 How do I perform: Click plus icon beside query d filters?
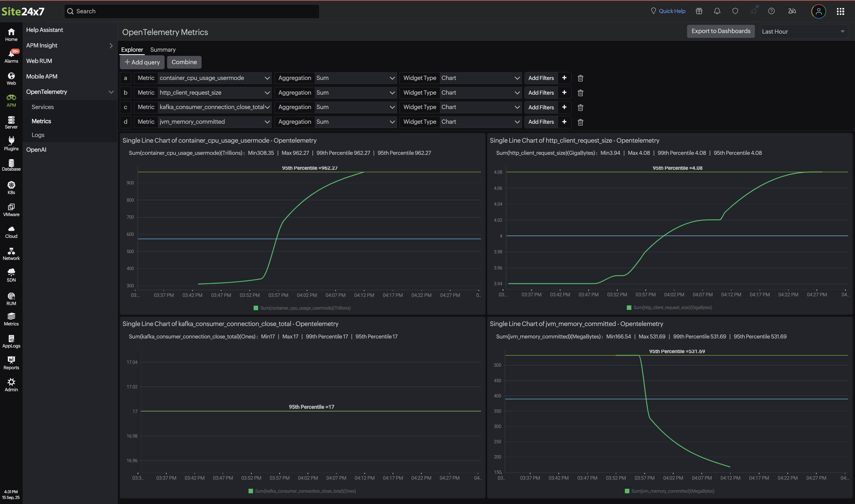(564, 121)
